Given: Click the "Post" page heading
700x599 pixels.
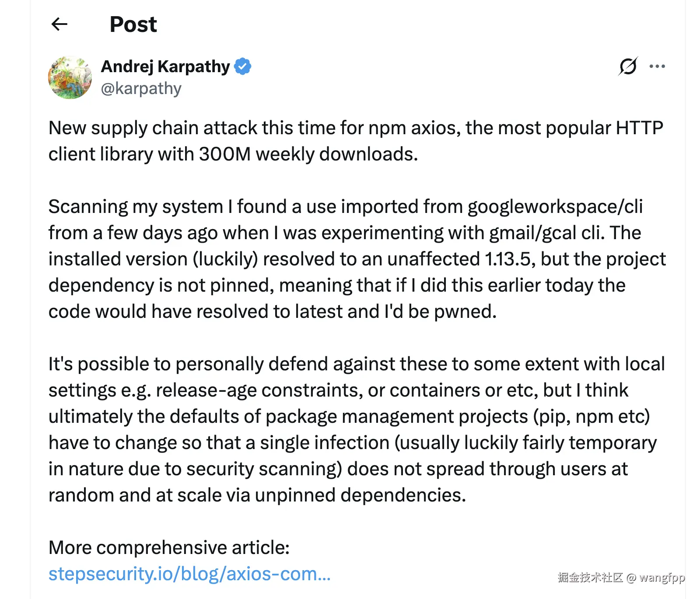Looking at the screenshot, I should click(x=133, y=24).
